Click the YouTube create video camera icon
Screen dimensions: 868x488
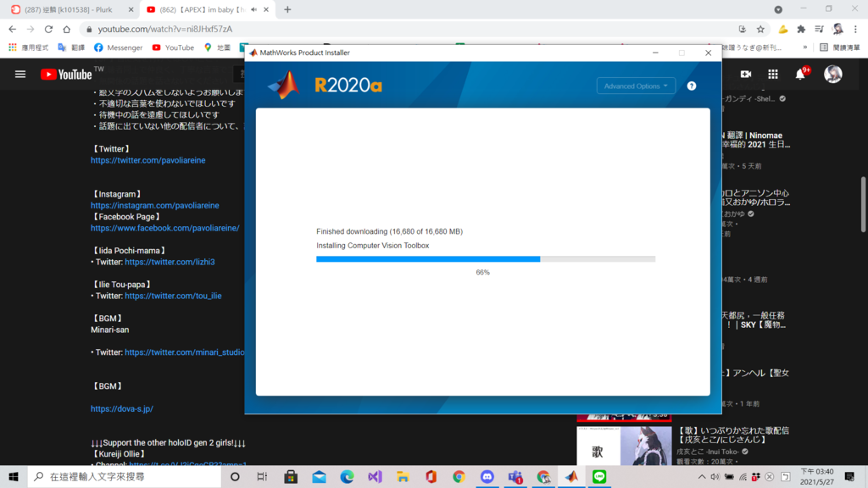tap(746, 75)
